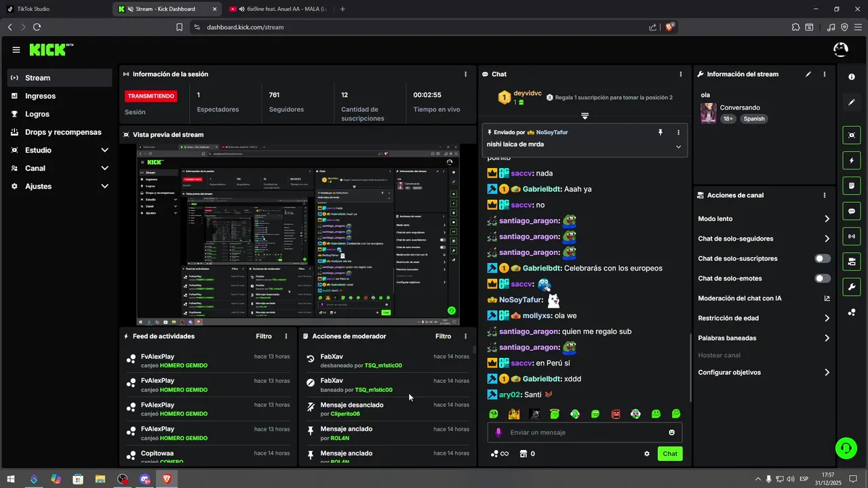Image resolution: width=868 pixels, height=488 pixels.
Task: Open Moderación del chat con IA link
Action: point(827,298)
